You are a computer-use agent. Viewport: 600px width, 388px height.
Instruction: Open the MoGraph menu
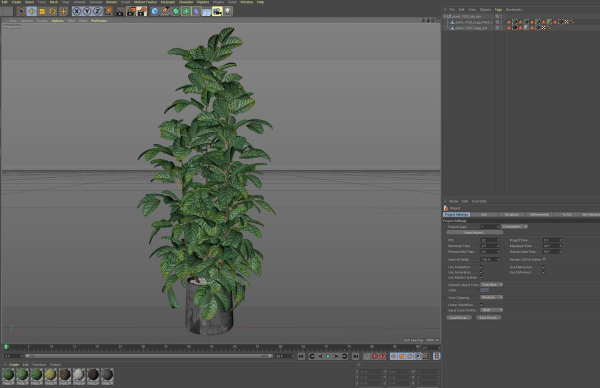[x=168, y=2]
